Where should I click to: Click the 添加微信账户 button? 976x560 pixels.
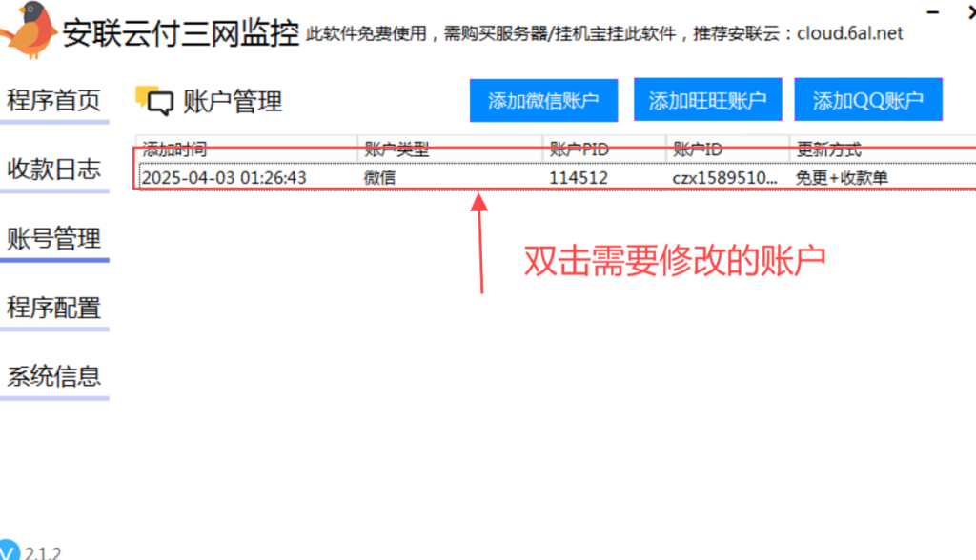click(543, 100)
